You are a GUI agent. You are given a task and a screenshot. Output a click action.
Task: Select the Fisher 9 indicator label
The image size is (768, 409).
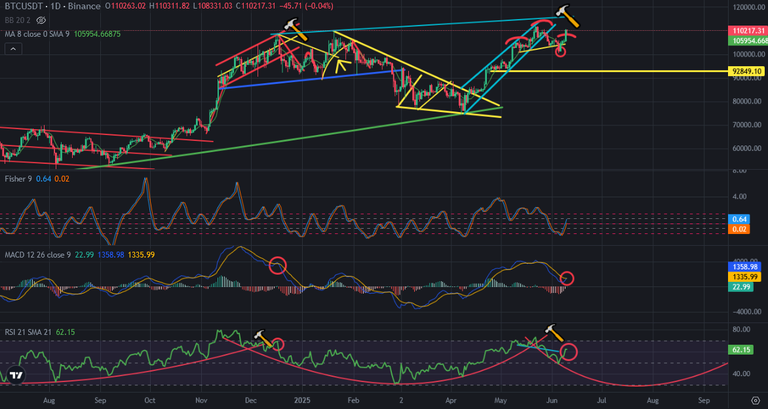point(18,179)
